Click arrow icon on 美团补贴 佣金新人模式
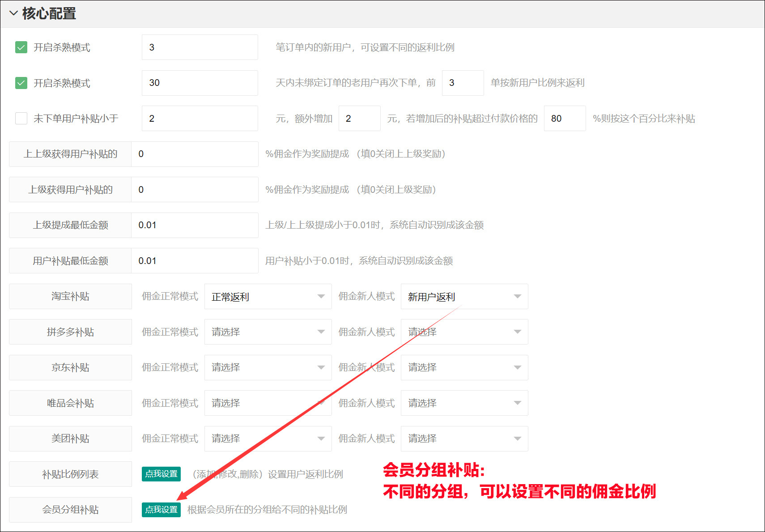 [x=517, y=439]
